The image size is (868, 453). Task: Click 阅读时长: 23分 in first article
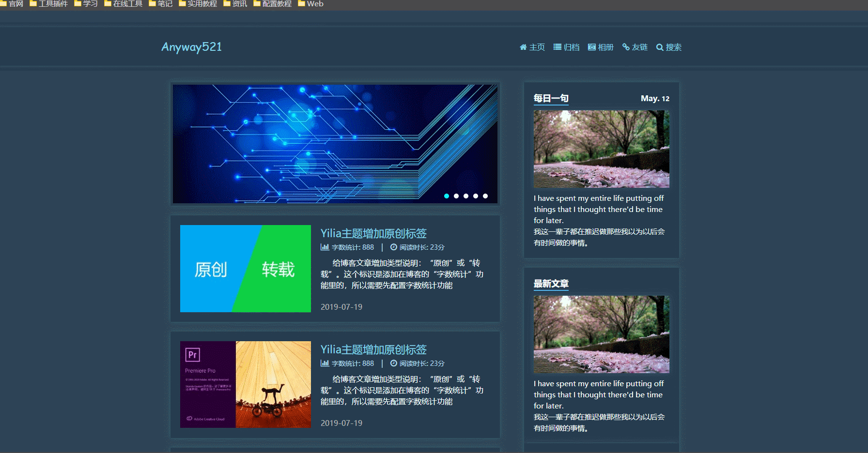[x=422, y=247]
